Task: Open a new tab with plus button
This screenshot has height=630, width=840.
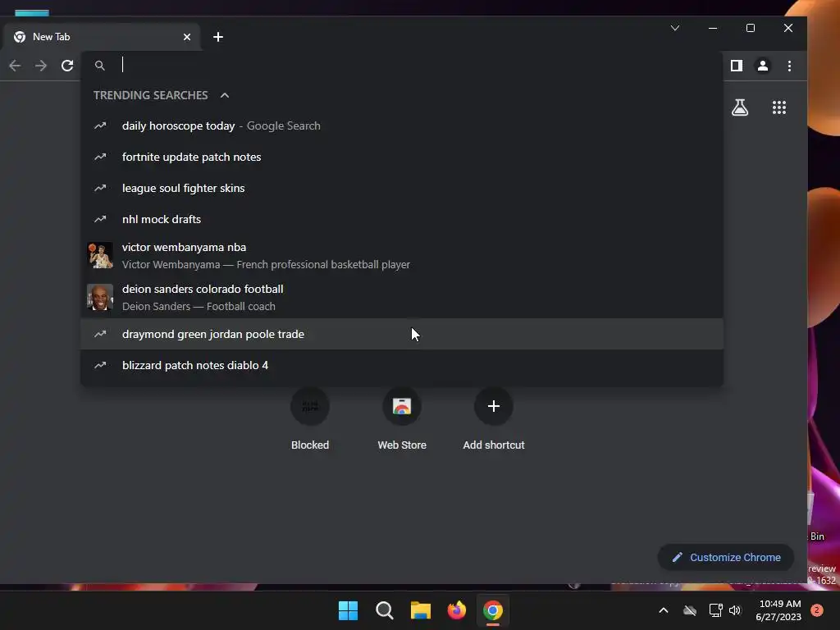Action: click(218, 37)
